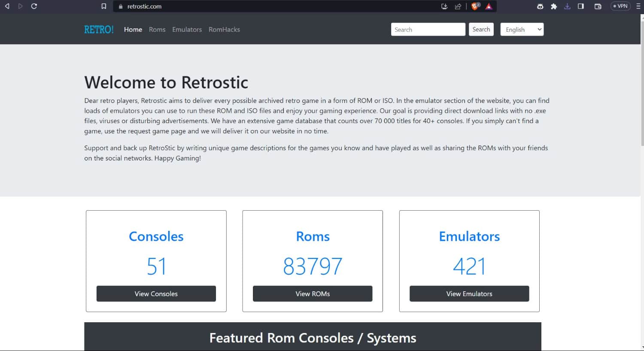Screen dimensions: 644x351
Task: Click the install app icon in the address bar
Action: 444,6
